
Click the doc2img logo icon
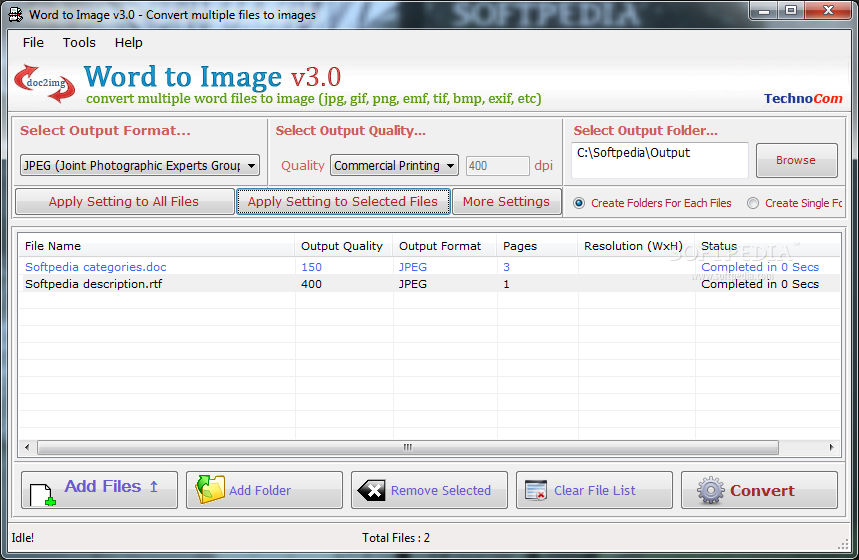45,83
